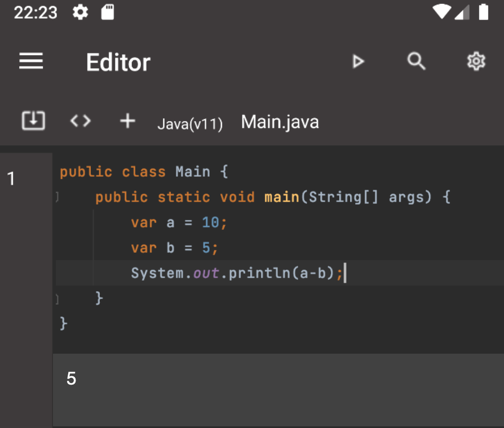This screenshot has height=428, width=504.
Task: Collapse the main method fold marker
Action: pos(57,197)
